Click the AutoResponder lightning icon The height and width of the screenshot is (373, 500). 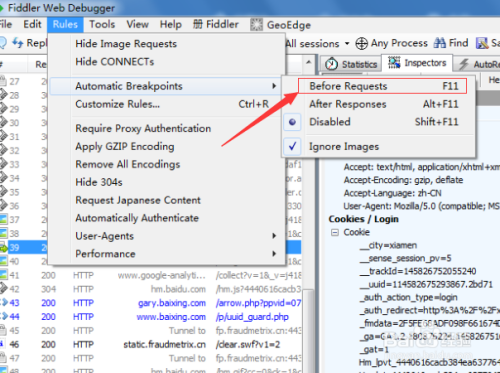click(464, 64)
